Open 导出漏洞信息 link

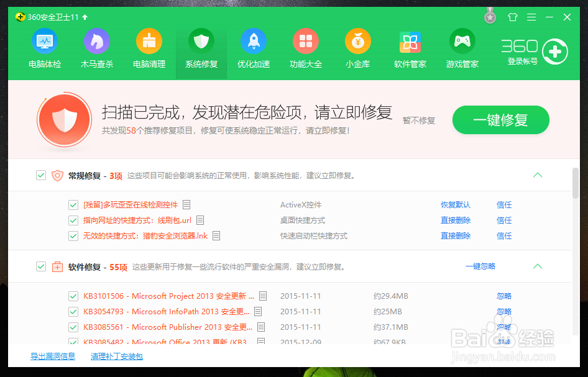point(53,357)
